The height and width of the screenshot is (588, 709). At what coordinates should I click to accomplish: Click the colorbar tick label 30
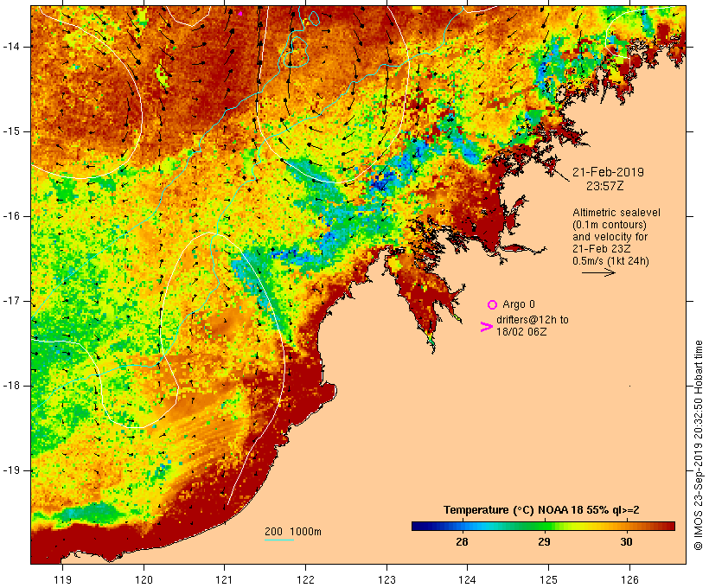point(626,542)
